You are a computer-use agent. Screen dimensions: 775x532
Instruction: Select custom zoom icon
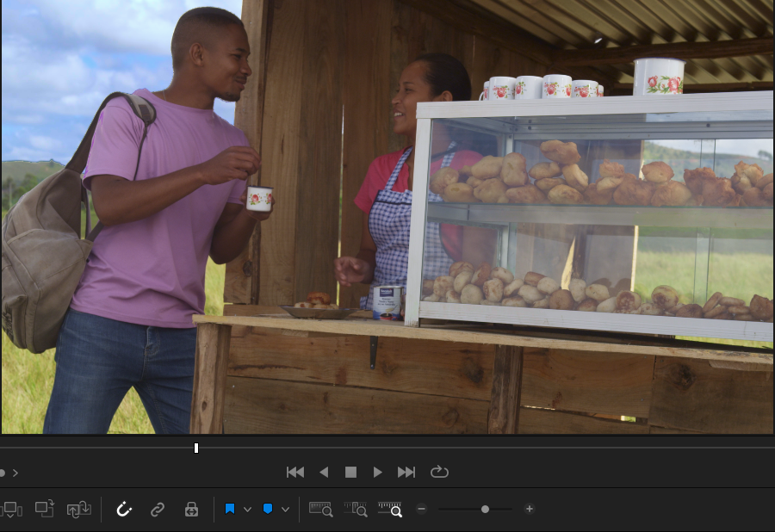(x=390, y=509)
